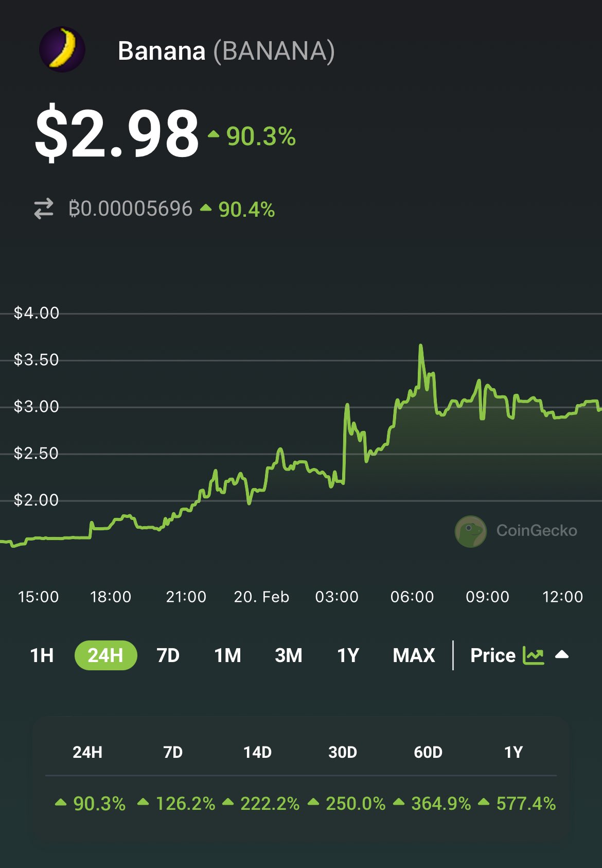Viewport: 602px width, 868px height.
Task: Click the chart peak near 06:00
Action: [x=421, y=346]
